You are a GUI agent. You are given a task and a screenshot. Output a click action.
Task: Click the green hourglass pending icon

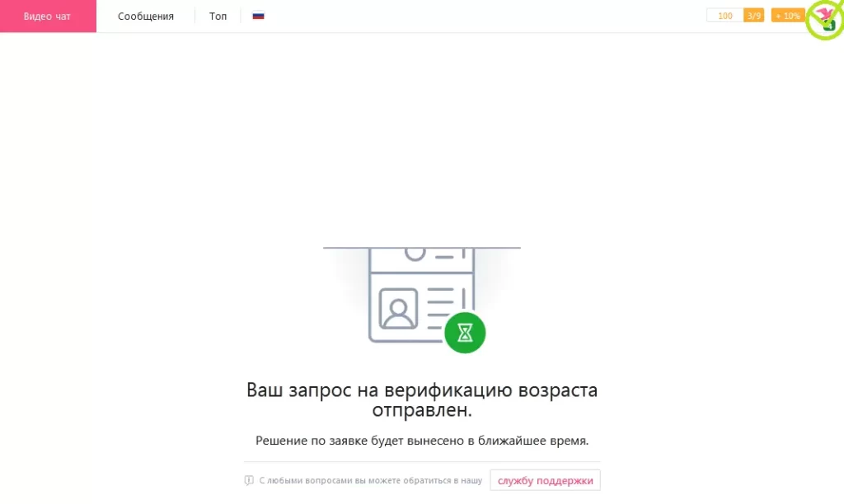465,333
